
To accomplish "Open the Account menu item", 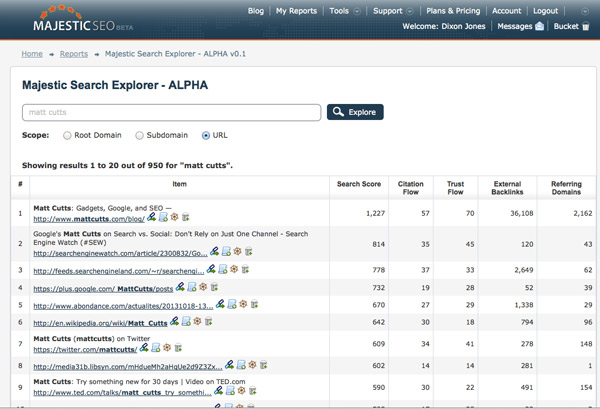I will click(x=507, y=11).
